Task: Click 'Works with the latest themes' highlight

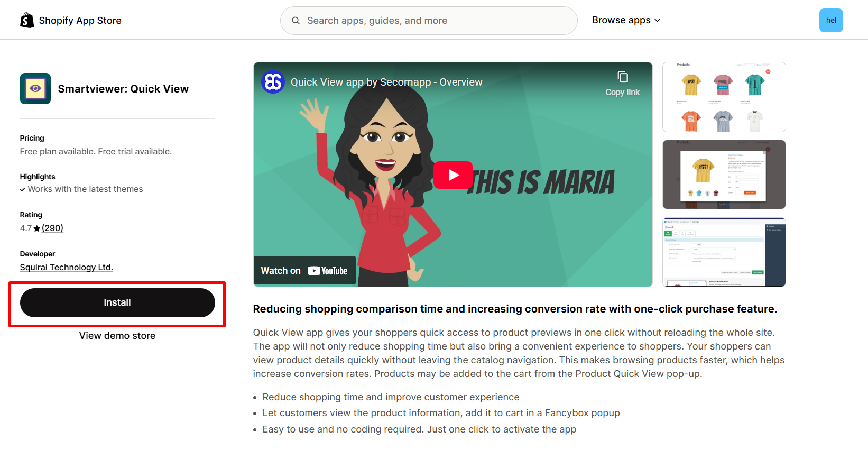Action: pyautogui.click(x=85, y=189)
